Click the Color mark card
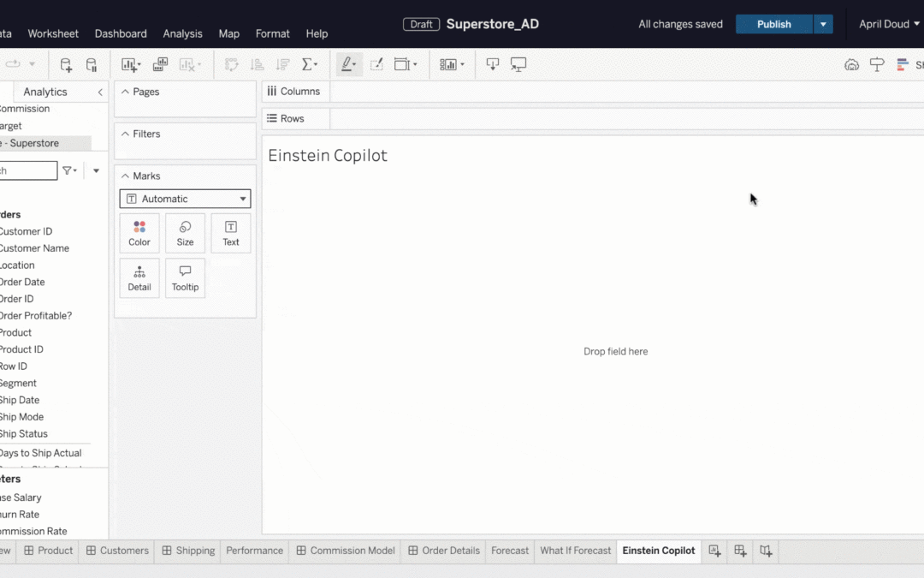Screen dimensions: 924x578 click(x=139, y=234)
